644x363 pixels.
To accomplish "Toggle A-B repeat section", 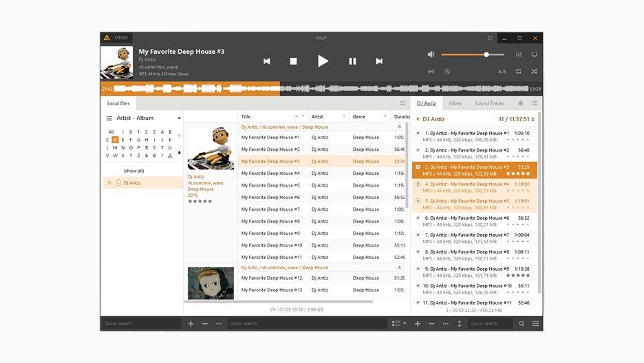I will [502, 72].
